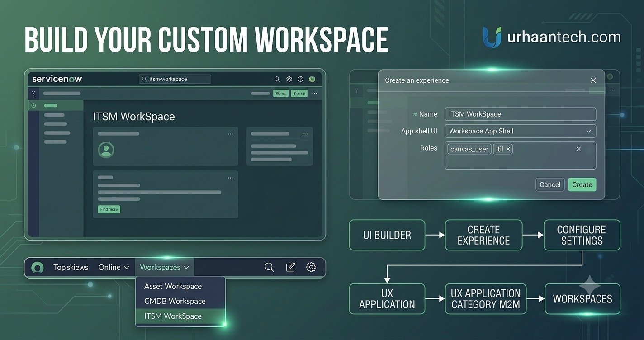Click the edit pencil icon in navigation bar
Screen dimensions: 644x340
click(291, 267)
